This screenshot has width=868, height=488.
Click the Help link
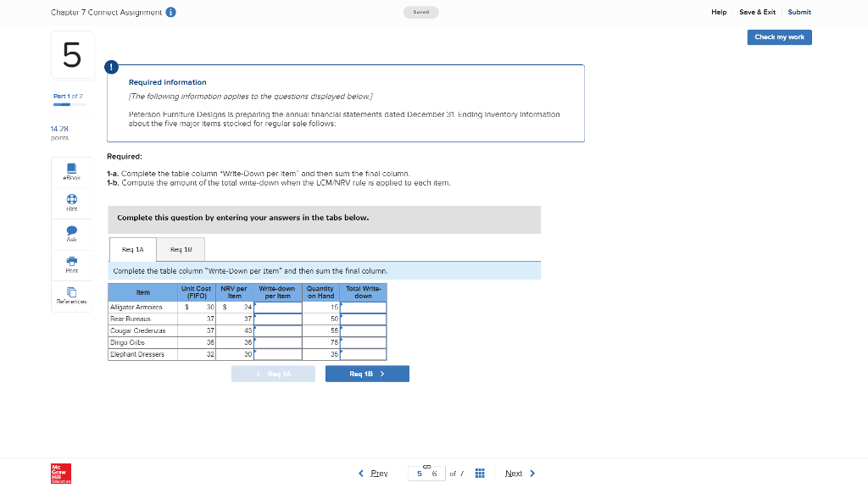click(x=719, y=12)
